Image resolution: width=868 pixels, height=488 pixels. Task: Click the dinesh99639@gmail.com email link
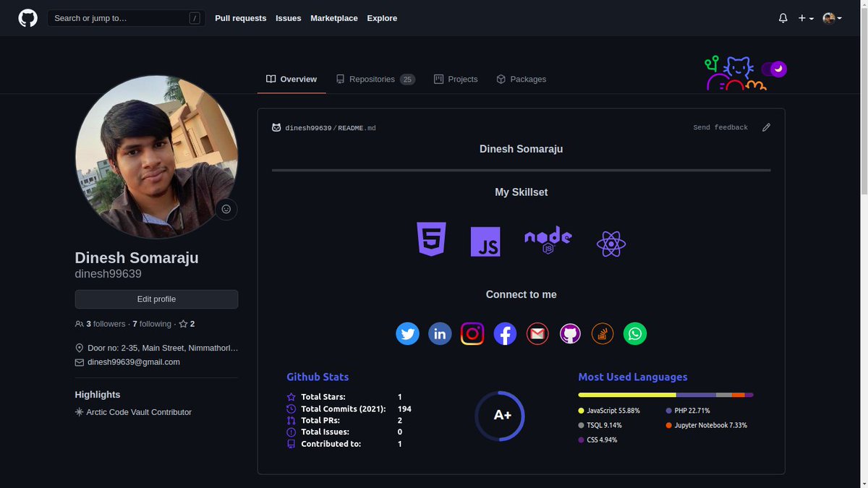[134, 361]
